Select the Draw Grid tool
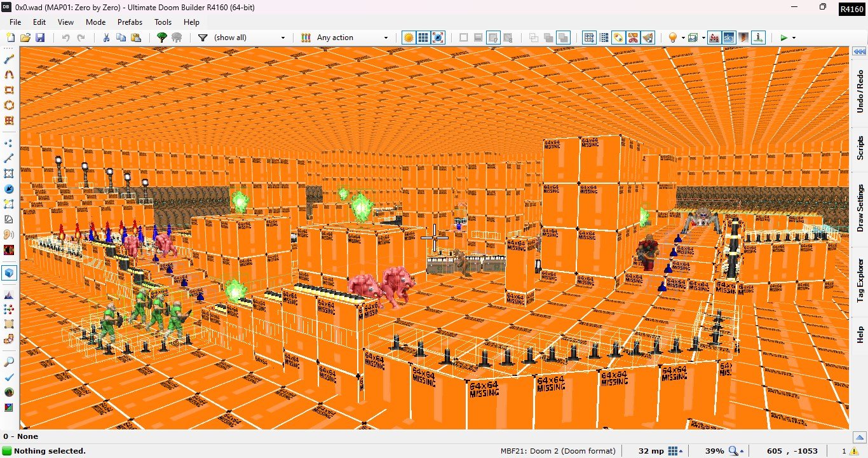This screenshot has width=868, height=458. pyautogui.click(x=9, y=120)
